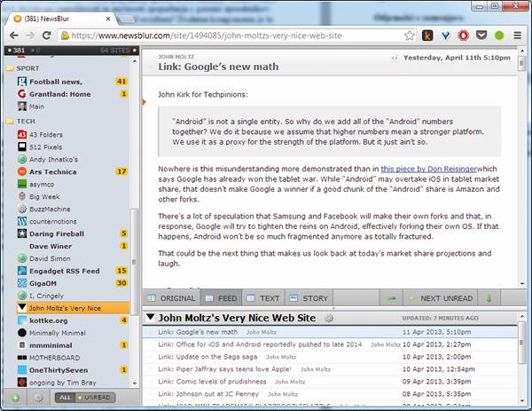The width and height of the screenshot is (532, 411).
Task: Switch to Text view
Action: click(263, 298)
